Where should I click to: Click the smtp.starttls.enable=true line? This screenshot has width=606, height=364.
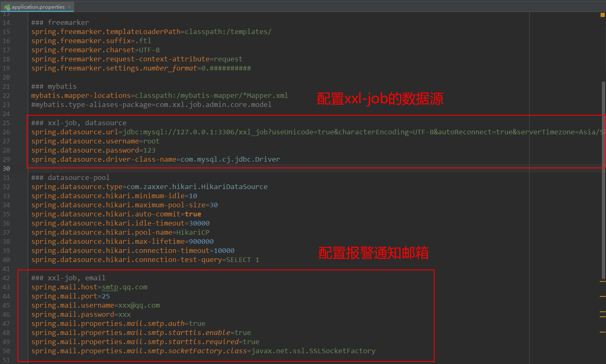[141, 332]
